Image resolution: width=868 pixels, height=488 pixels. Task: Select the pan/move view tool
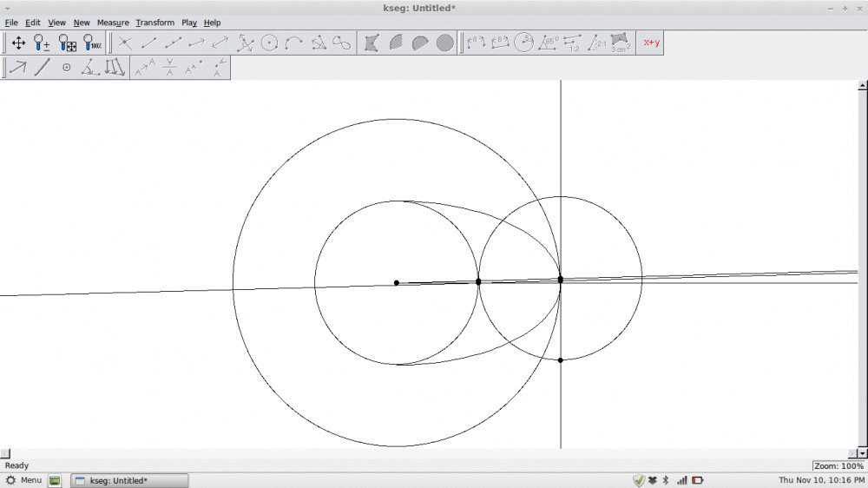coord(18,43)
